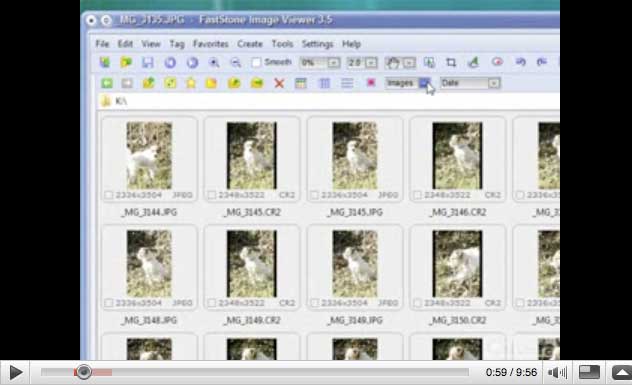Click the K:\ folder path field
The image size is (632, 385).
(x=328, y=101)
